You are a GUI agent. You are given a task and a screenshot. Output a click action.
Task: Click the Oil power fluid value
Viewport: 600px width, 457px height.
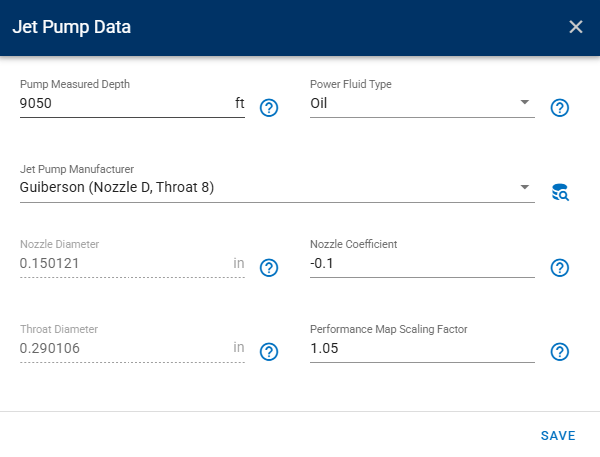pos(320,102)
